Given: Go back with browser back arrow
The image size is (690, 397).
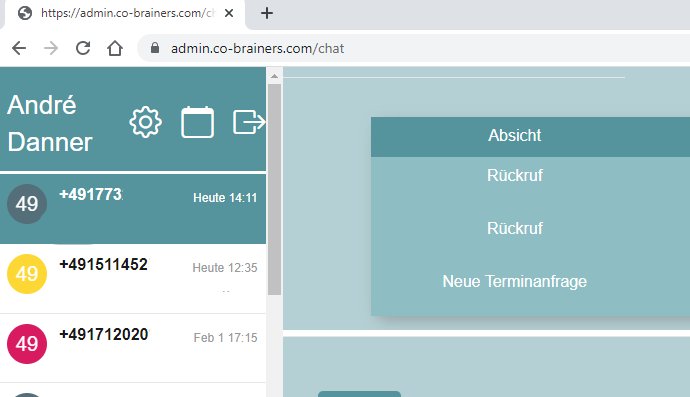Looking at the screenshot, I should (x=19, y=48).
